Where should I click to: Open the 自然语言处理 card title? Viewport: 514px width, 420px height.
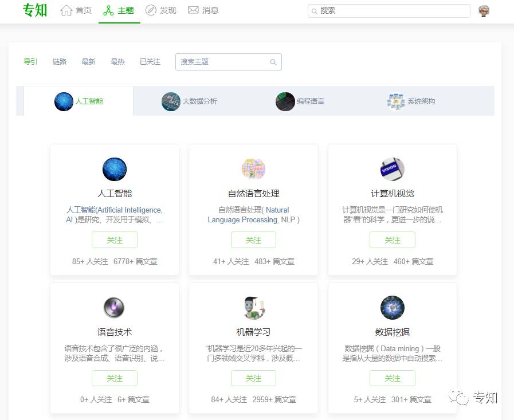[253, 194]
